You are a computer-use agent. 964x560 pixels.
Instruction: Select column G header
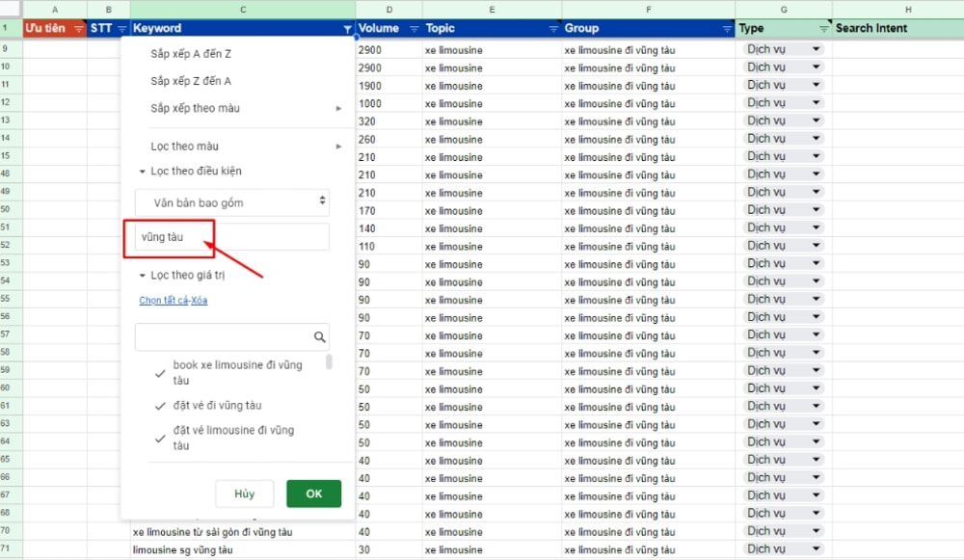[783, 10]
